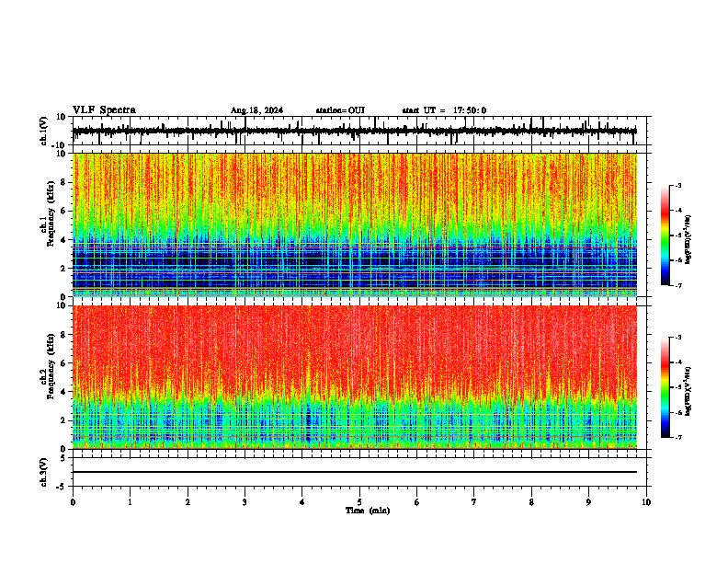Viewport: 728px width, 563px height.
Task: Click time axis tick label '1'
Action: pos(130,502)
